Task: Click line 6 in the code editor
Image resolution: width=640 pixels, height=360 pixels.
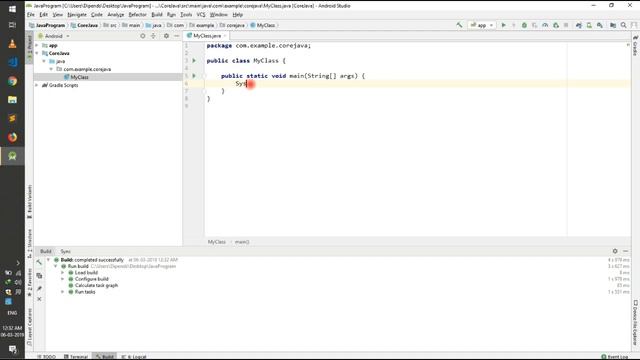Action: pos(416,84)
